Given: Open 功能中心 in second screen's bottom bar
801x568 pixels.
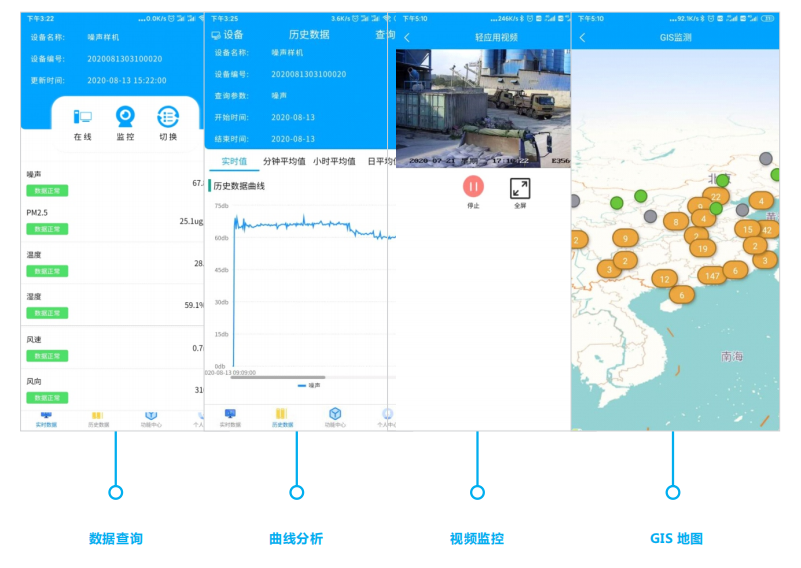Looking at the screenshot, I should [x=335, y=417].
